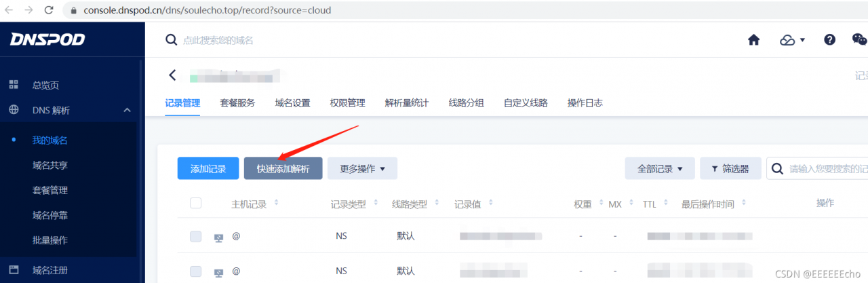868x283 pixels.
Task: Open the cloud account icon menu
Action: pos(787,40)
